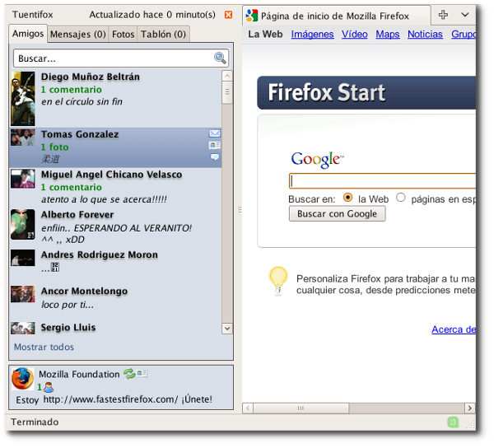Click the horizontal scrollbar right arrow
The width and height of the screenshot is (494, 448).
pos(470,408)
